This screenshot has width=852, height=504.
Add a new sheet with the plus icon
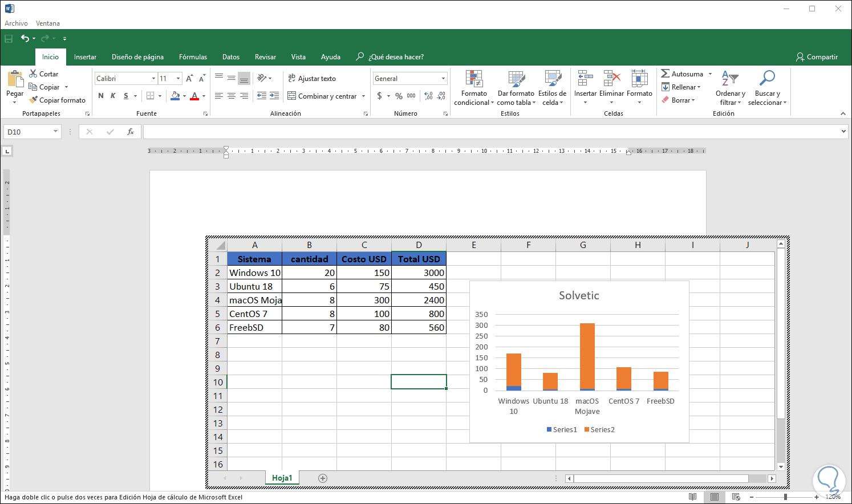(x=323, y=478)
